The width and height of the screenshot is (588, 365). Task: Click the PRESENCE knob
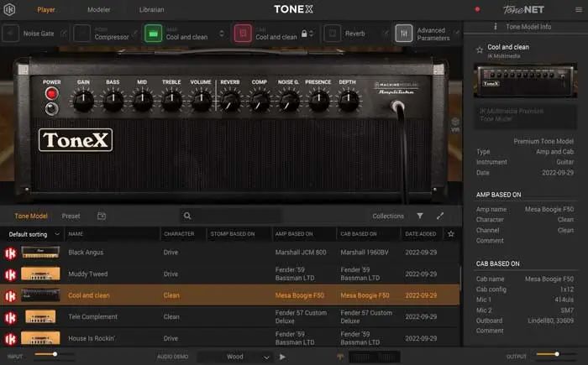(318, 101)
